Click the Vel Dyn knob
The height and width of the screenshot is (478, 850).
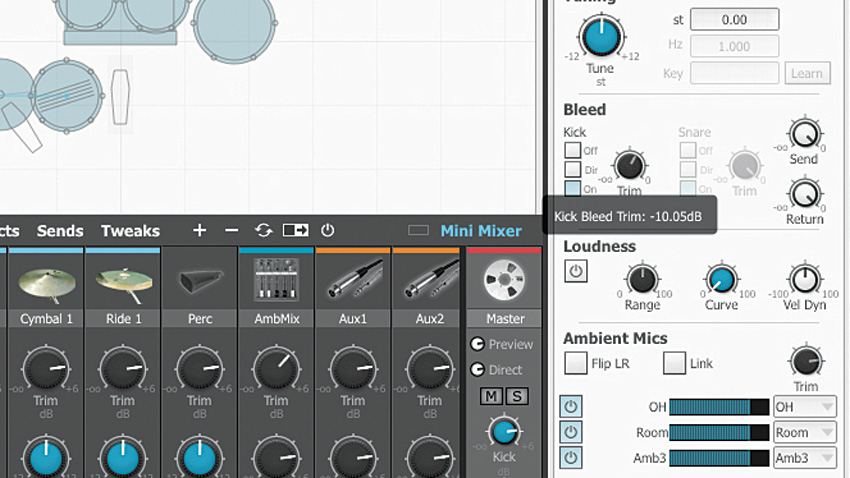tap(805, 280)
